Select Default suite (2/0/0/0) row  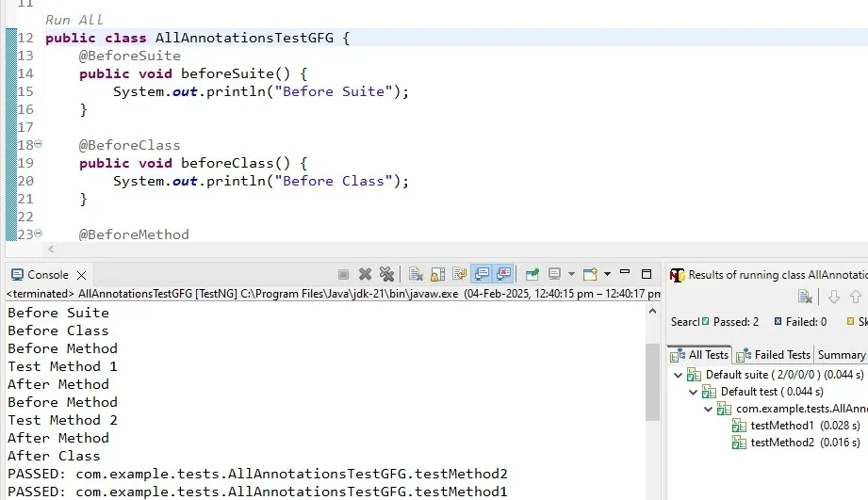click(775, 375)
